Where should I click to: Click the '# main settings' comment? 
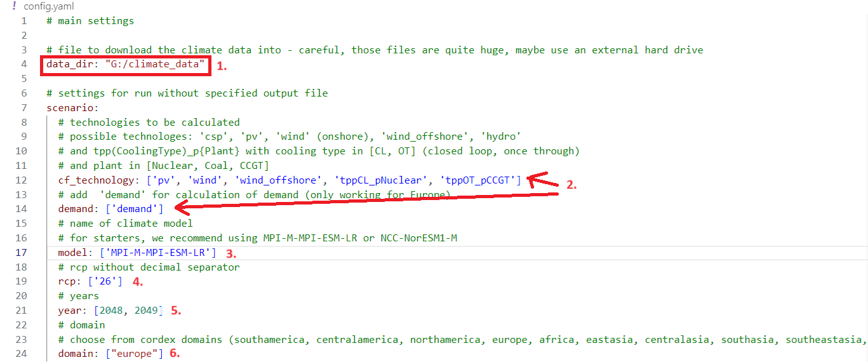[90, 20]
